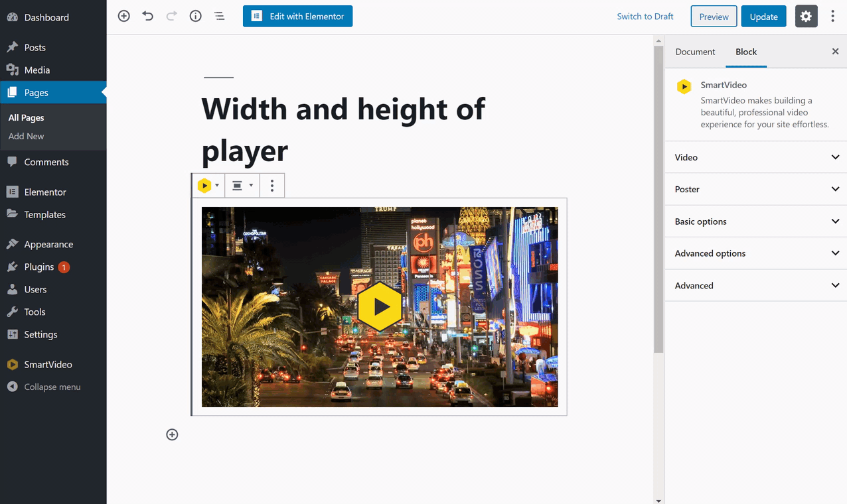
Task: Open the Tools menu item
Action: 53,312
